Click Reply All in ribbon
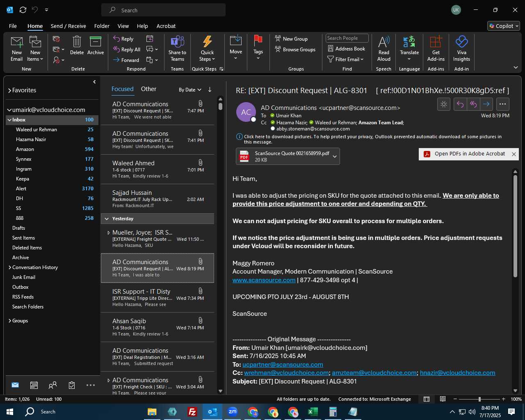Image resolution: width=525 pixels, height=420 pixels. pos(127,49)
